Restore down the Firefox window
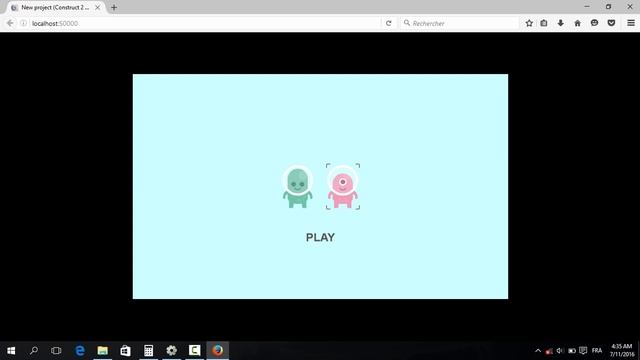 [x=608, y=7]
